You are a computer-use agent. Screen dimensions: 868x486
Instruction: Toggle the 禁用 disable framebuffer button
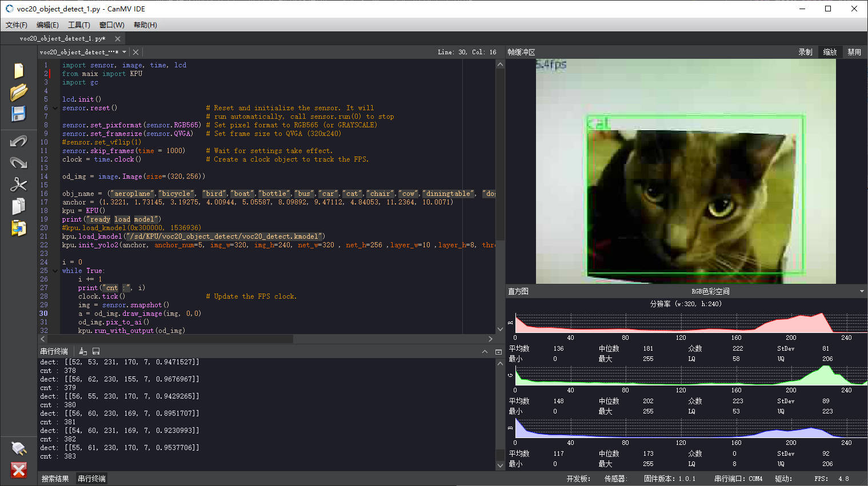[x=854, y=52]
